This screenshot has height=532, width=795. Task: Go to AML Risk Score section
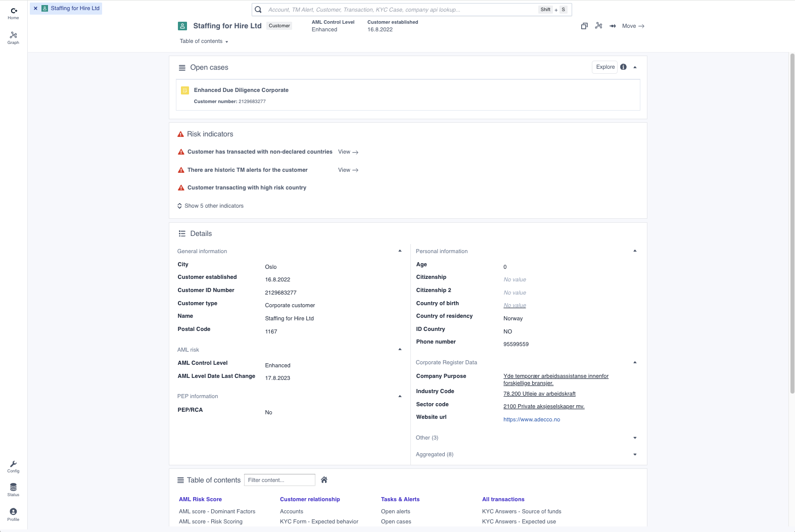click(x=200, y=500)
